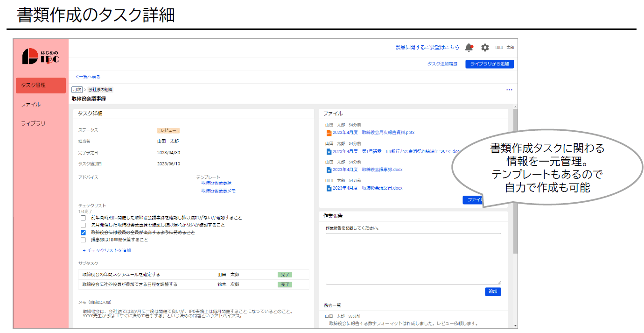The image size is (644, 333).
Task: Open 製品に関するご要望はこちら link
Action: [427, 48]
